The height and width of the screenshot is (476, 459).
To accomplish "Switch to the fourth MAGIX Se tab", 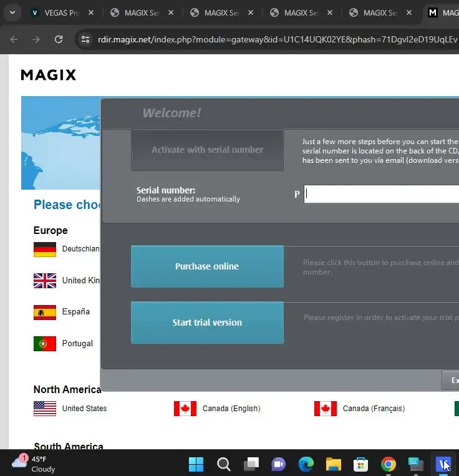I will point(380,12).
